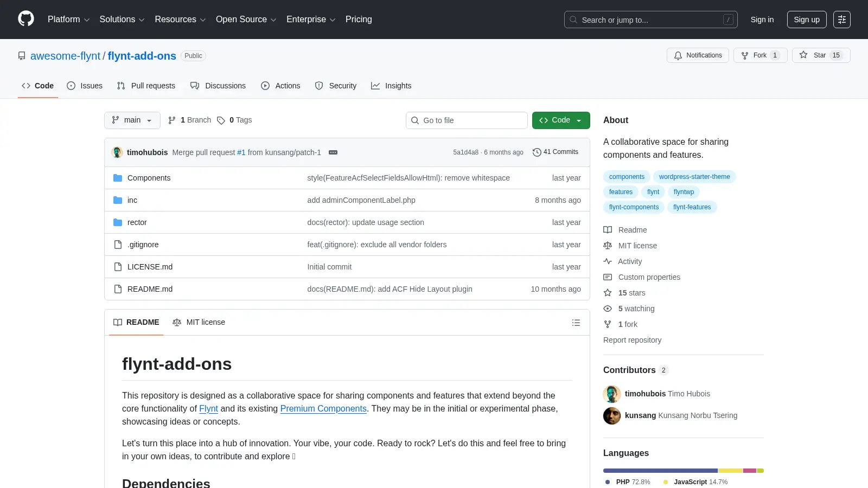The width and height of the screenshot is (868, 488).
Task: Click the JavaScript 14.7% language link
Action: tap(695, 482)
